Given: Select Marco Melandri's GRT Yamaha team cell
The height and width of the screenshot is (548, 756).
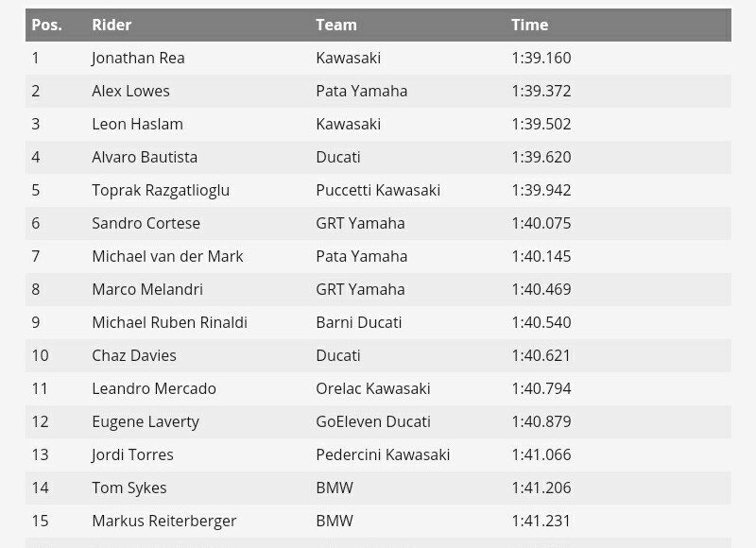Looking at the screenshot, I should 360,289.
